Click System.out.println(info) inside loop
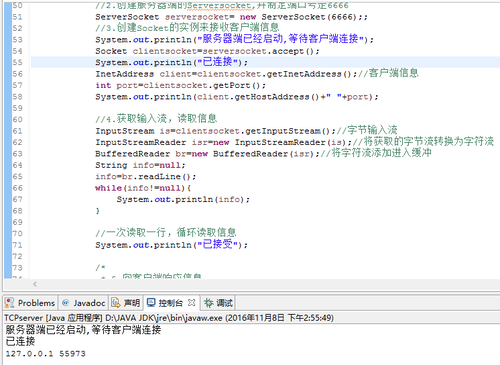Image resolution: width=500 pixels, height=365 pixels. [183, 199]
